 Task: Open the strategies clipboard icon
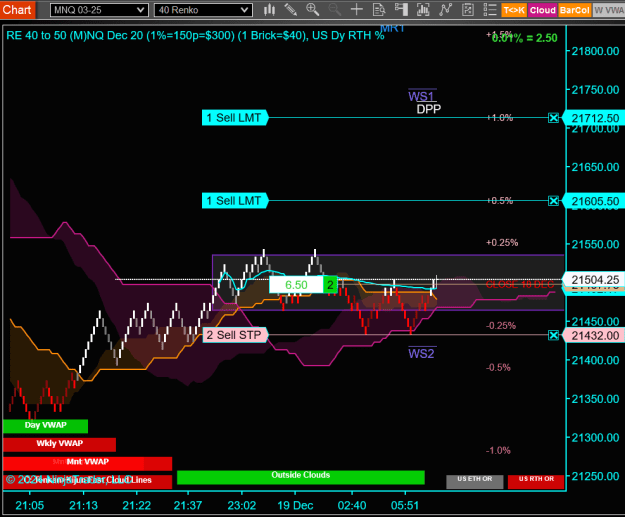pos(468,10)
